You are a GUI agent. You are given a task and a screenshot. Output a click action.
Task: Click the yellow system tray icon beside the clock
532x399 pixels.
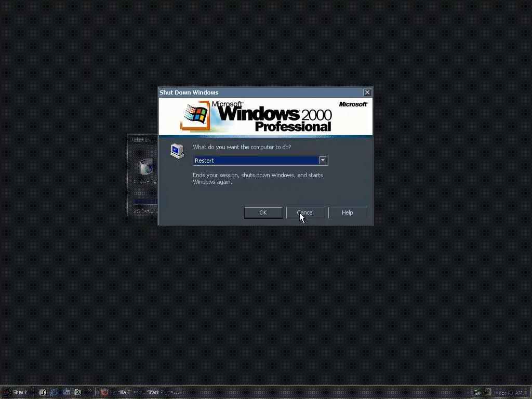[x=488, y=392]
